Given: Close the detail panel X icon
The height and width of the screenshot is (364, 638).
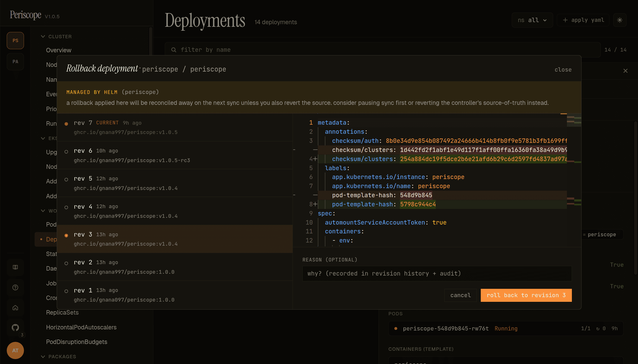Looking at the screenshot, I should pyautogui.click(x=626, y=71).
